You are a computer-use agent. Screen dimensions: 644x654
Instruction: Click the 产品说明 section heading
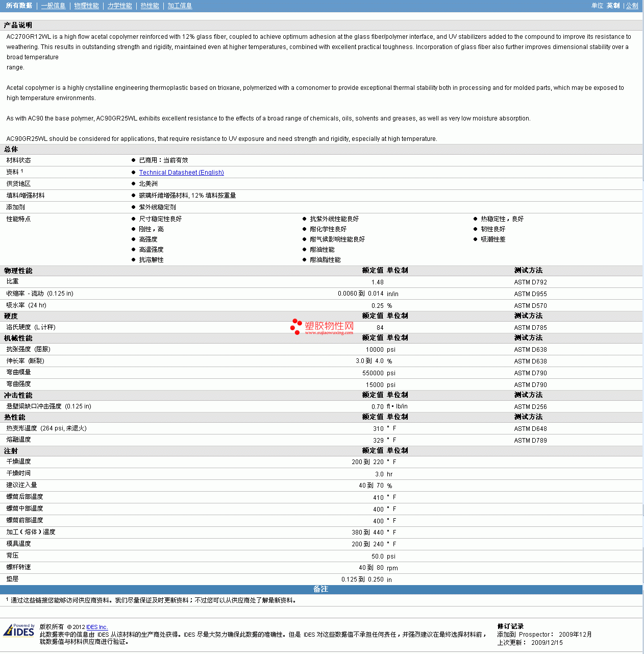[x=18, y=25]
